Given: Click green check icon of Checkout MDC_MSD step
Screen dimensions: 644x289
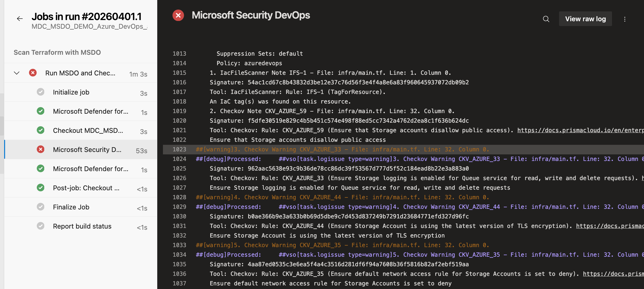Looking at the screenshot, I should click(41, 130).
